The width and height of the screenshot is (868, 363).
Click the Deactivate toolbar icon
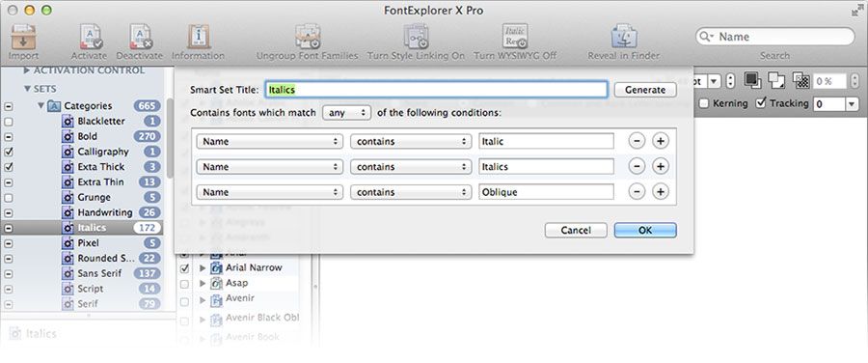coord(139,37)
